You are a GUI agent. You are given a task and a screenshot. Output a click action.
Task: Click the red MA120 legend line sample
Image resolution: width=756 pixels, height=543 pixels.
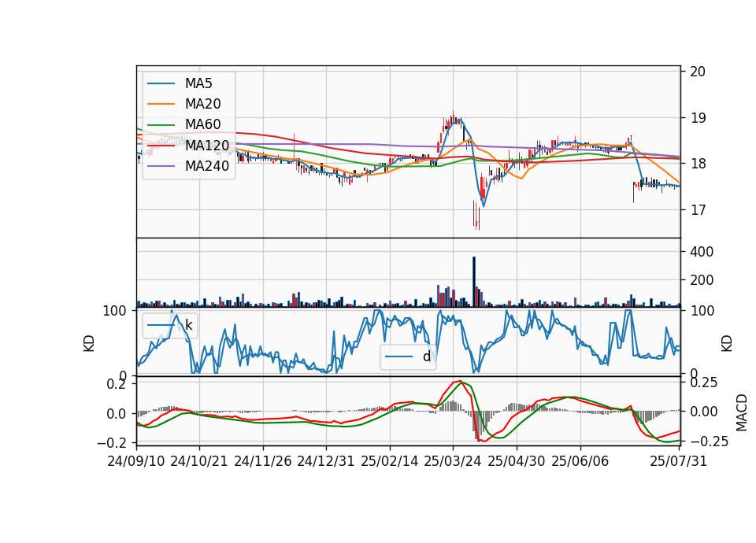161,145
